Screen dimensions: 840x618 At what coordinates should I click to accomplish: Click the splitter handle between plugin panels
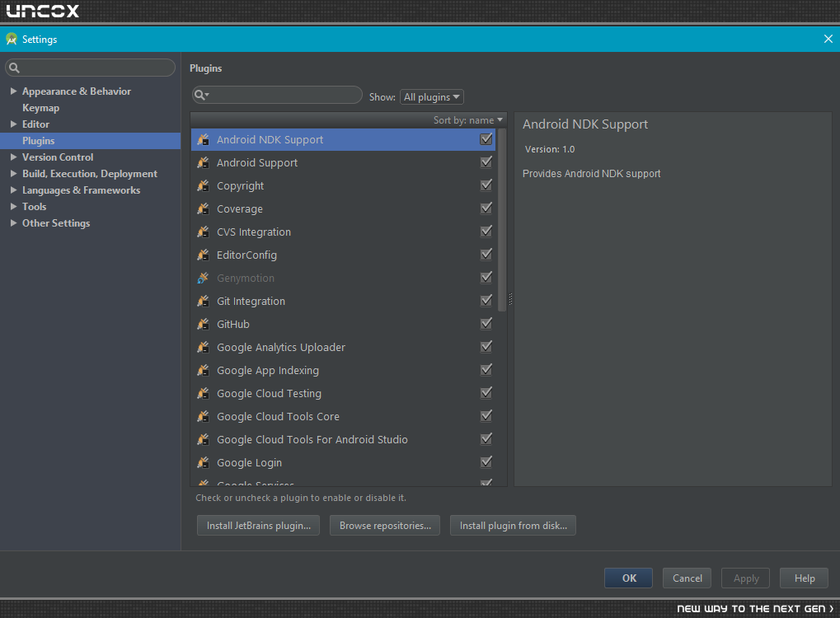(x=510, y=299)
